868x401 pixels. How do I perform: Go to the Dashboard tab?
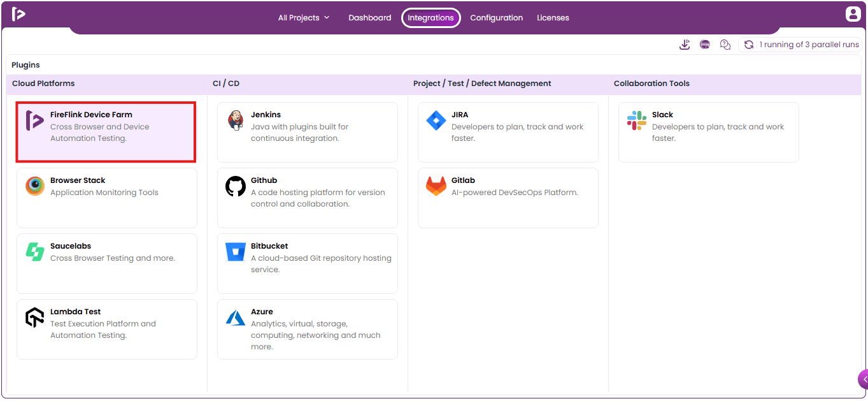click(370, 18)
